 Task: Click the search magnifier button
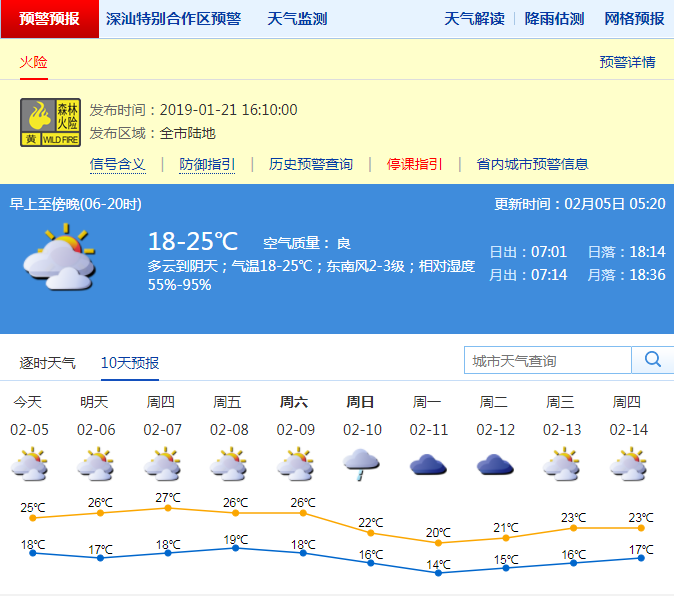coord(653,360)
